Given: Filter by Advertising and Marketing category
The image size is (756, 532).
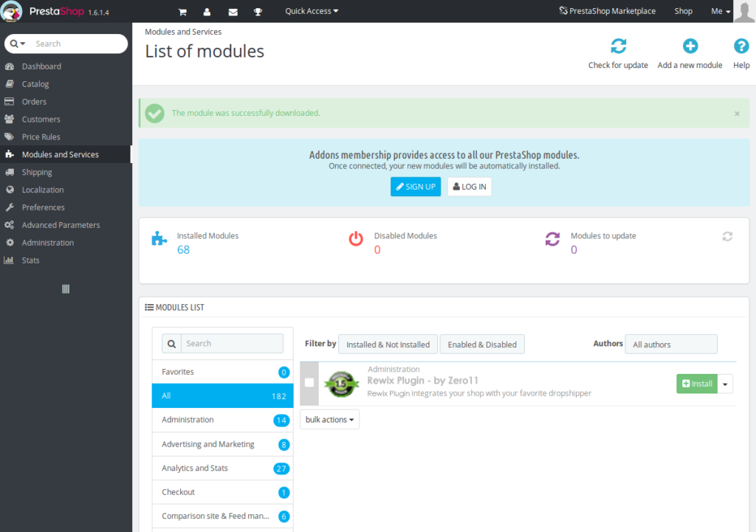Looking at the screenshot, I should (223, 443).
